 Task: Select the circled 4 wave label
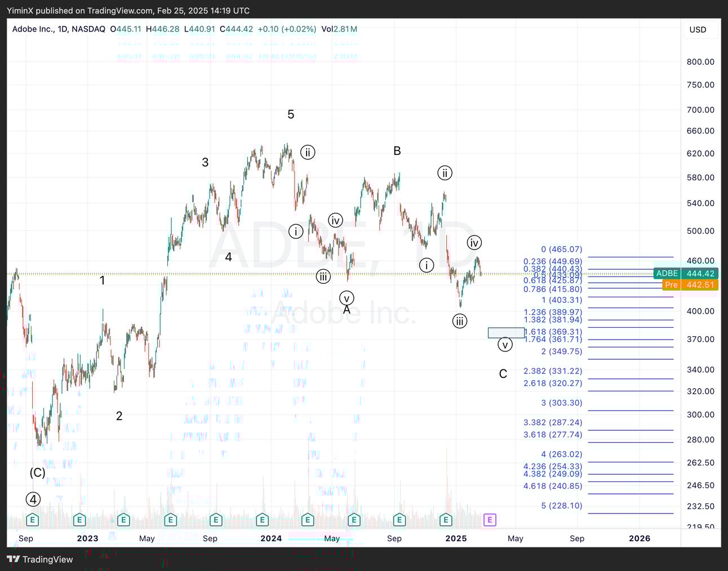click(33, 499)
